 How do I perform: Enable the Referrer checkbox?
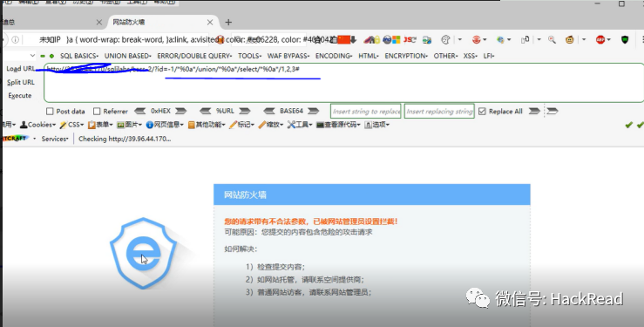[97, 112]
